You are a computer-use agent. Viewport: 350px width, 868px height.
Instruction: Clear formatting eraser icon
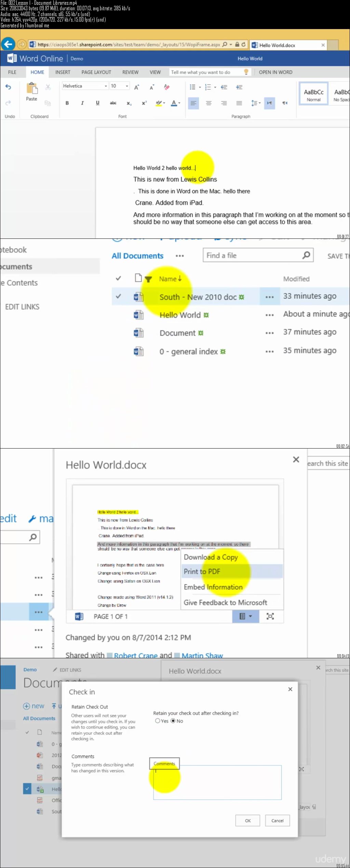pyautogui.click(x=167, y=87)
